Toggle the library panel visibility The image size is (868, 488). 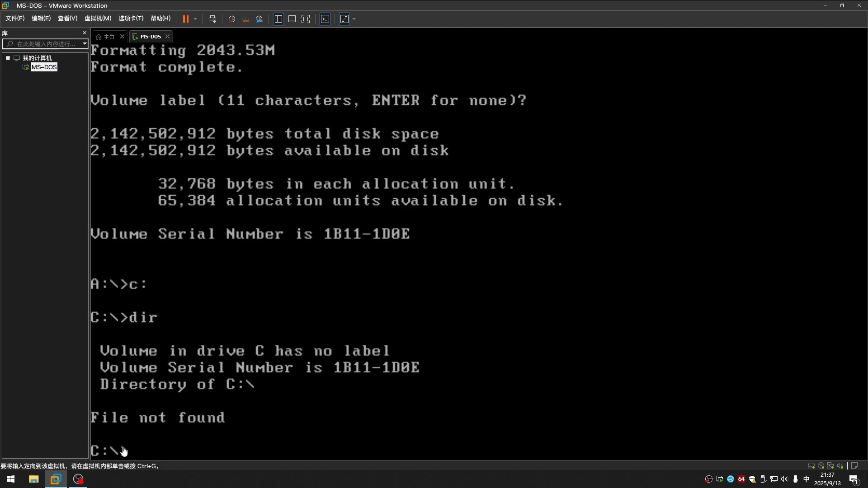click(x=278, y=19)
